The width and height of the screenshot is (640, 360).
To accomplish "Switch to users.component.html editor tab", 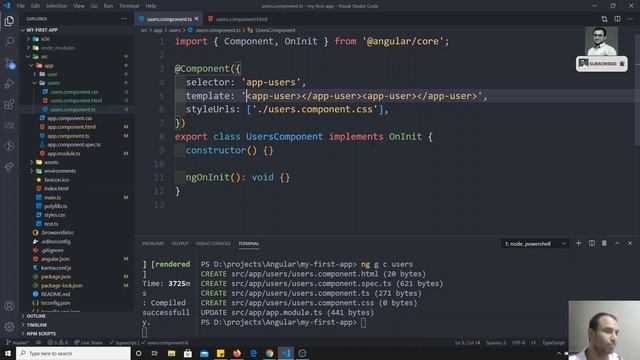I will click(238, 19).
